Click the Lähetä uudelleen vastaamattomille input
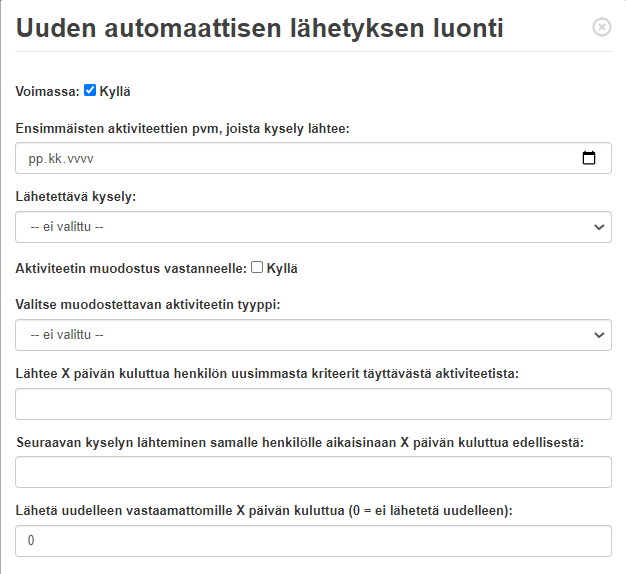 (x=313, y=541)
